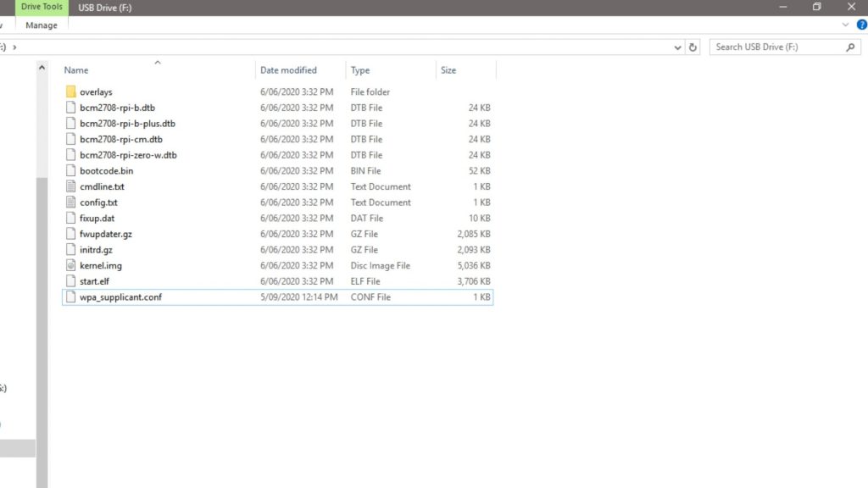Select the Drive Tools contextual tab
The image size is (868, 488).
[42, 8]
